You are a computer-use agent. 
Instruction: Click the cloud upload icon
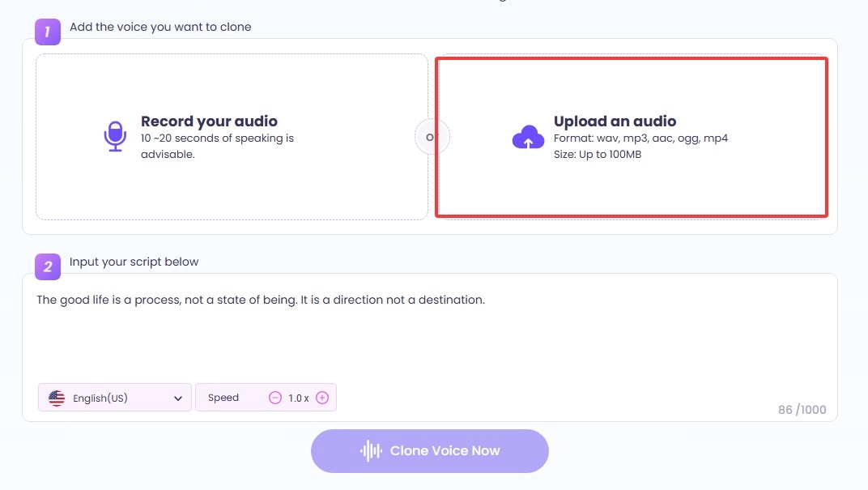coord(528,137)
